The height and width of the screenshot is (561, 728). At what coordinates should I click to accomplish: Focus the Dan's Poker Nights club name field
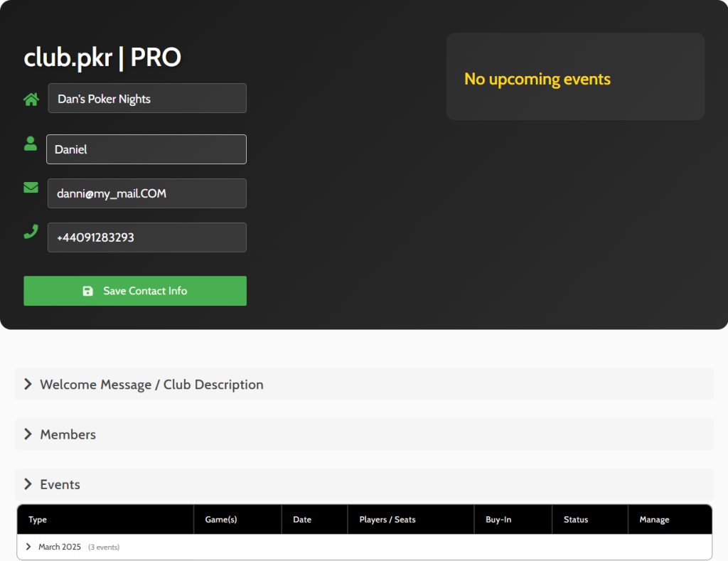(147, 99)
